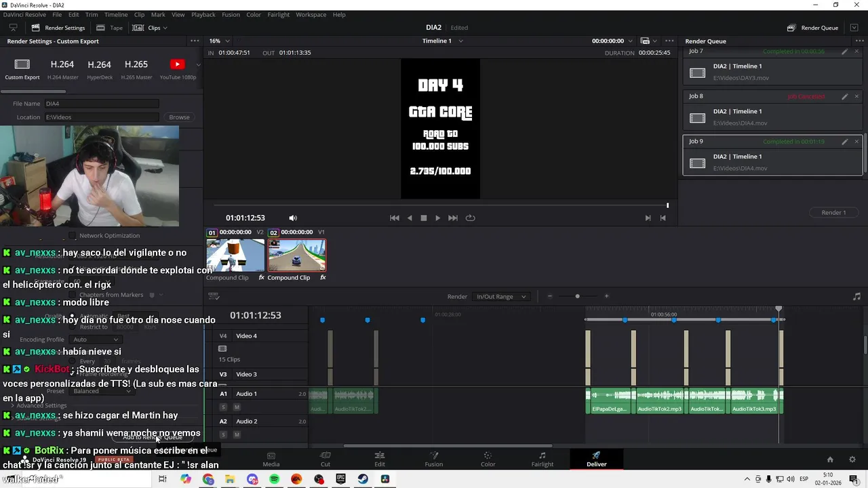Screen dimensions: 868x488
Task: Click the File Name input field
Action: pyautogui.click(x=102, y=104)
